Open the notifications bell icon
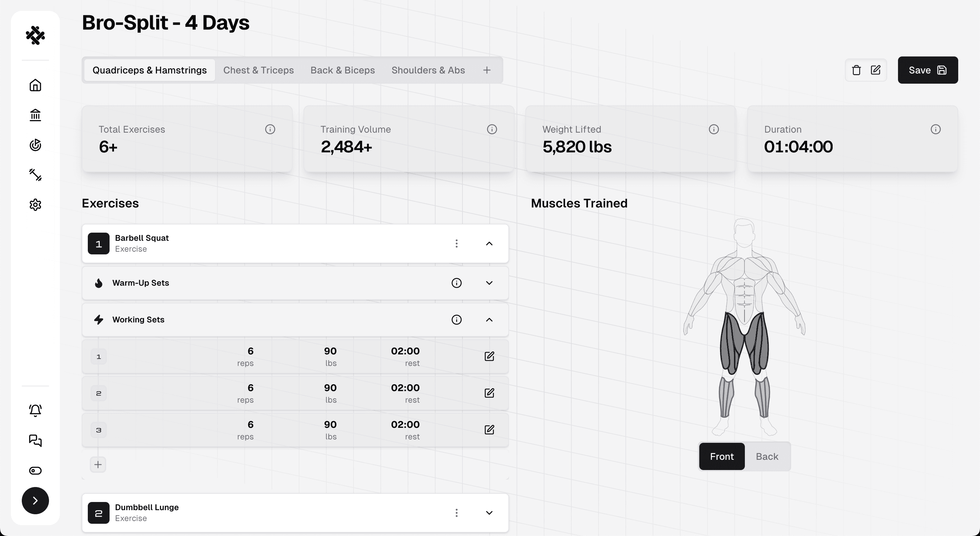This screenshot has width=980, height=536. pyautogui.click(x=35, y=411)
